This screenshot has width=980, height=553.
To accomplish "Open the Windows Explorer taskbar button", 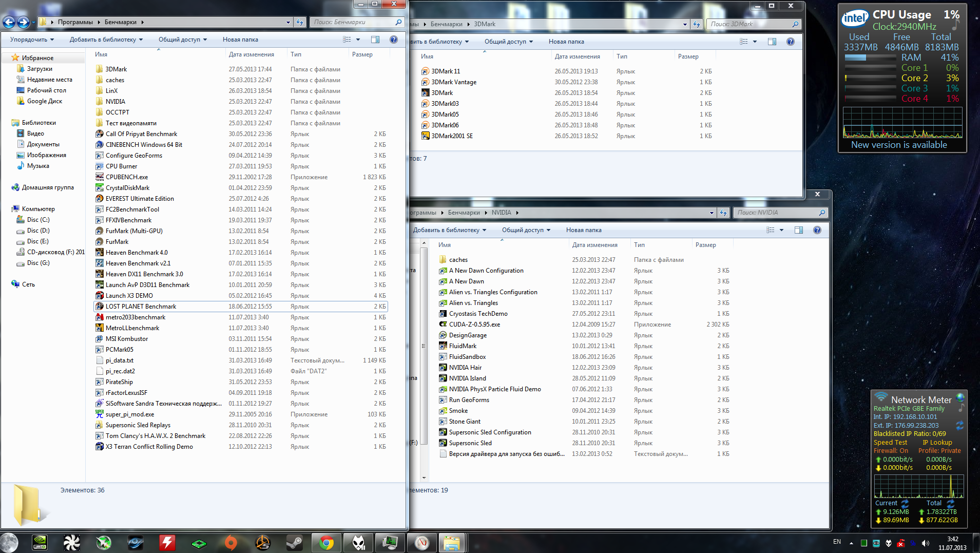I will coord(452,542).
